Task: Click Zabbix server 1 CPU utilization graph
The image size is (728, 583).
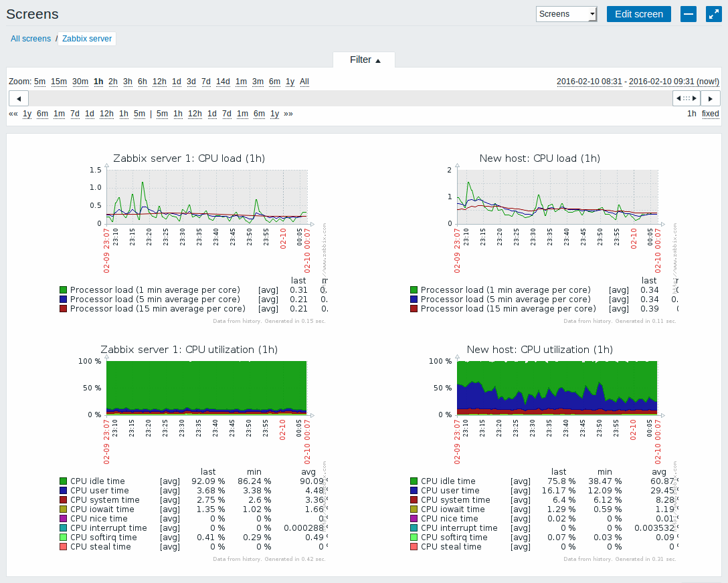Action: coord(194,453)
